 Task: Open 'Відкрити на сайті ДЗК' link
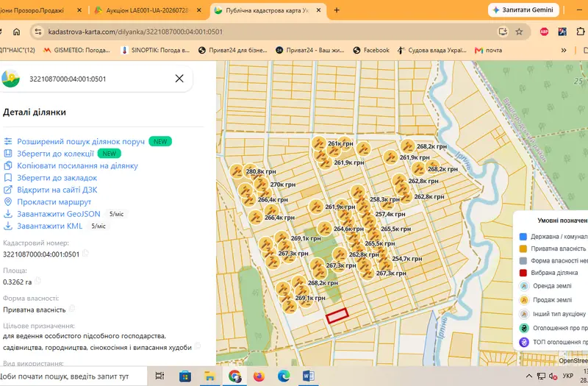point(57,190)
